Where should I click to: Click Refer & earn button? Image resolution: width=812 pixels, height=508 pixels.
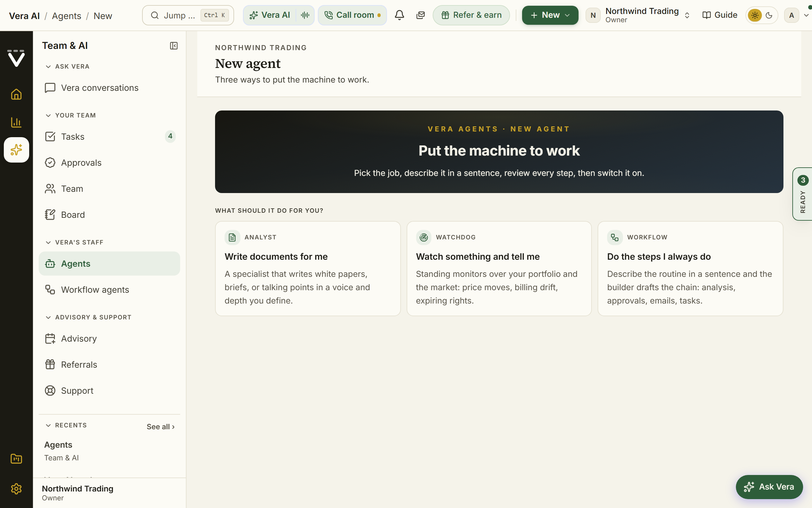point(471,15)
